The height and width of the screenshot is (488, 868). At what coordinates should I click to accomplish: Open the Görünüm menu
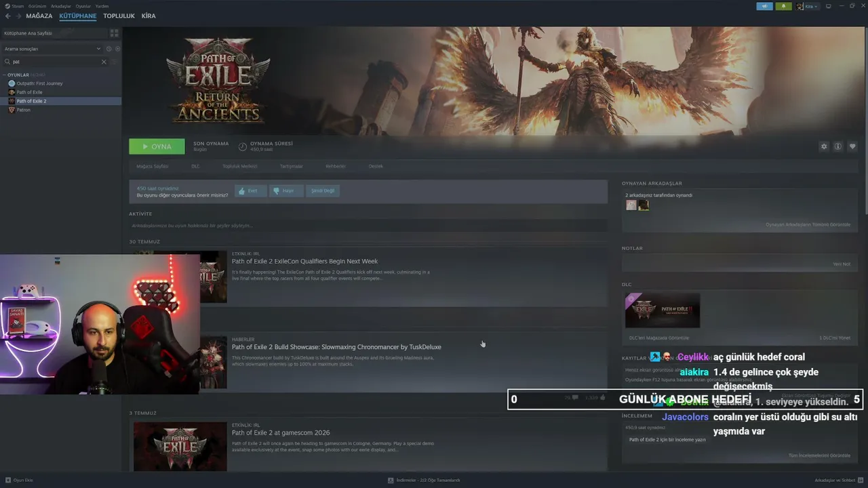(x=37, y=6)
